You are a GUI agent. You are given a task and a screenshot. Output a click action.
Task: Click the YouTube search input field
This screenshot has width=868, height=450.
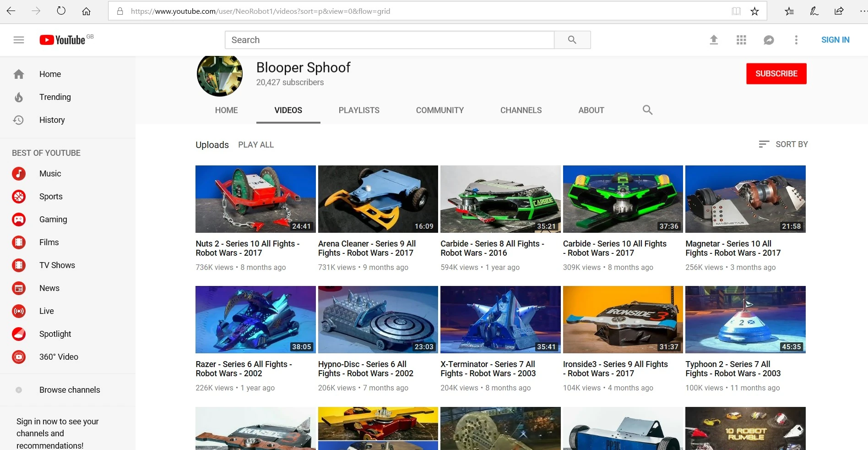[x=390, y=40]
